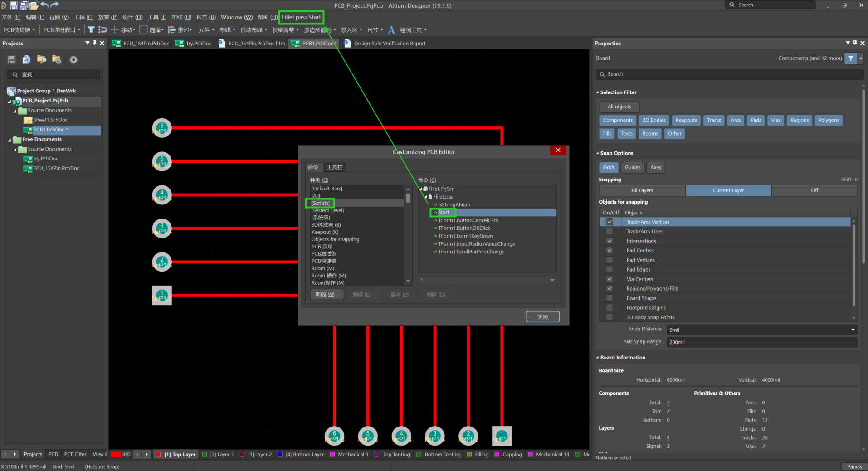
Task: Click the Axis Snap Range input field
Action: pyautogui.click(x=761, y=342)
